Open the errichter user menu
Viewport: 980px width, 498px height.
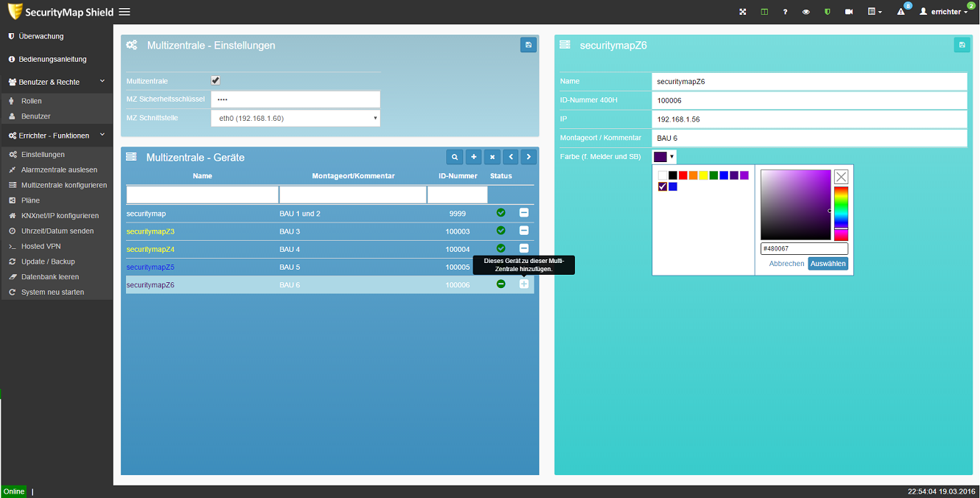[x=944, y=12]
